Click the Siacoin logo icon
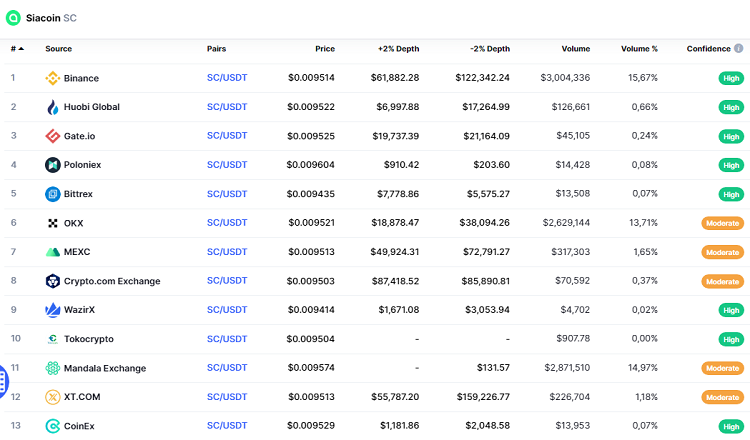Screen dimensions: 750x440 pyautogui.click(x=13, y=18)
